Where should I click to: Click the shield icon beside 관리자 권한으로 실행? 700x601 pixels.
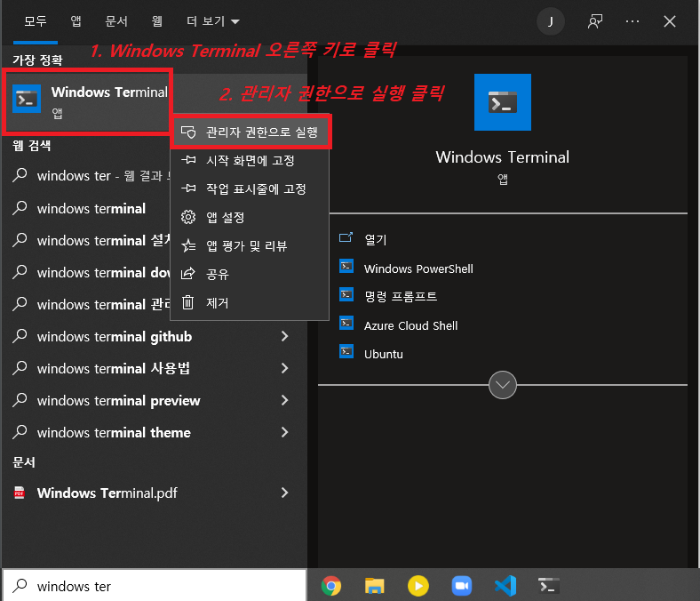tap(188, 132)
